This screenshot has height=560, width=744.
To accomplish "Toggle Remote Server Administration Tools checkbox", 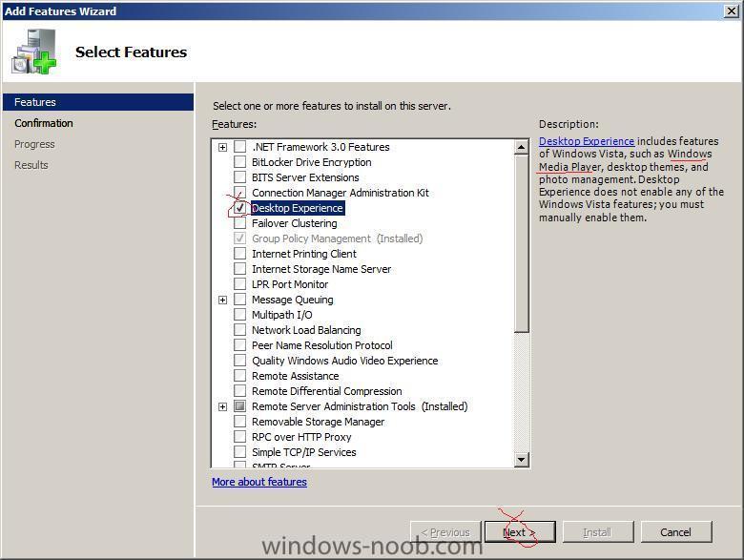I will pyautogui.click(x=240, y=406).
